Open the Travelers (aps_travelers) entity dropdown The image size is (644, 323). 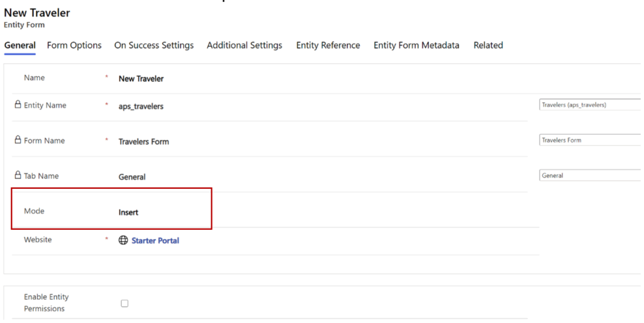coord(591,105)
